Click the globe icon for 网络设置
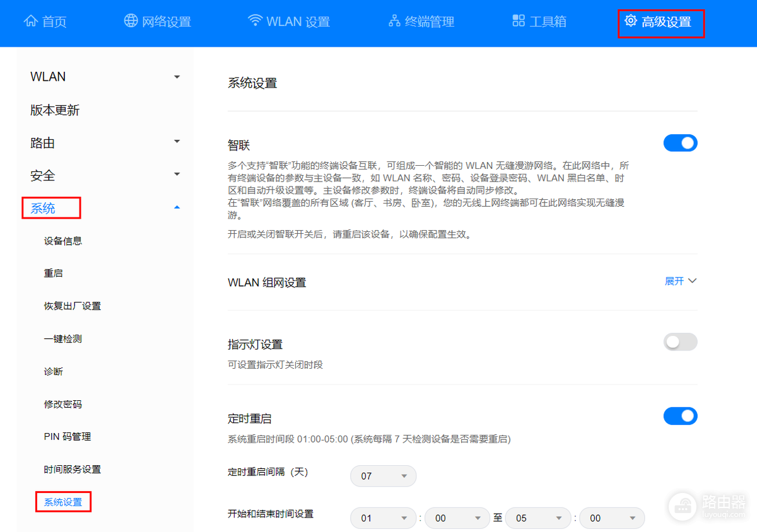 click(131, 21)
